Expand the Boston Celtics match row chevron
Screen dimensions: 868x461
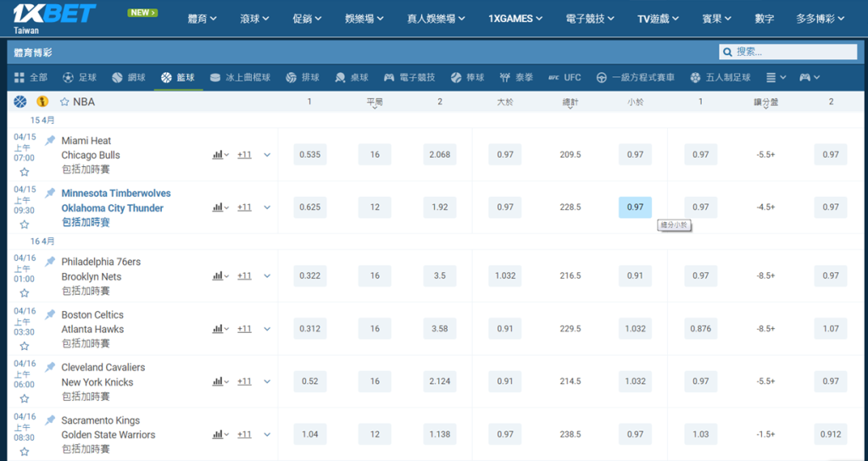coord(267,329)
